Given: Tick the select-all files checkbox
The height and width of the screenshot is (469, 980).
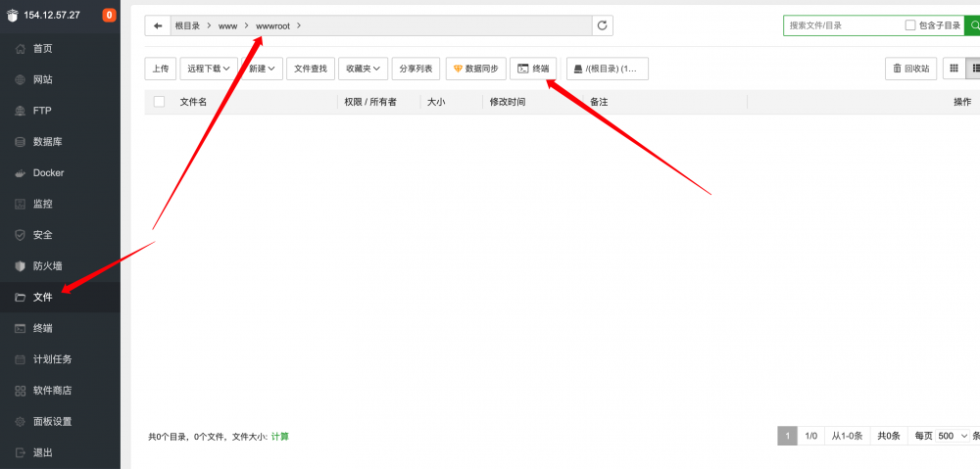Looking at the screenshot, I should 159,102.
